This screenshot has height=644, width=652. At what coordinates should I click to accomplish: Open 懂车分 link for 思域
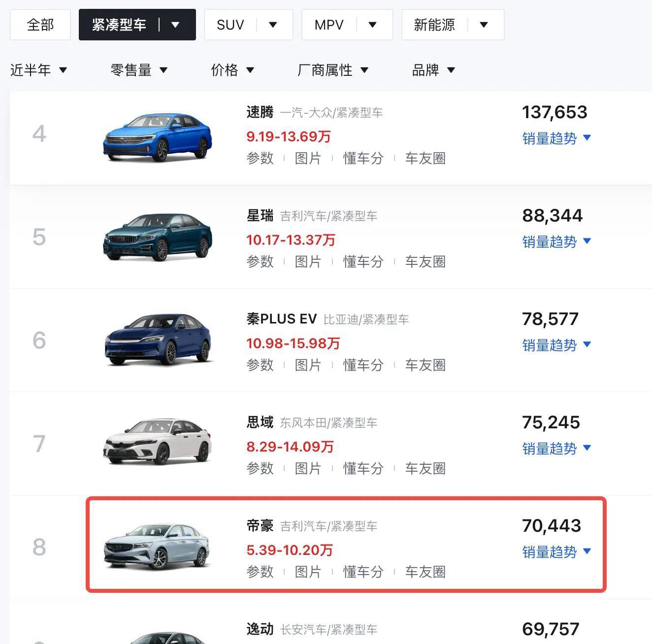pyautogui.click(x=363, y=468)
